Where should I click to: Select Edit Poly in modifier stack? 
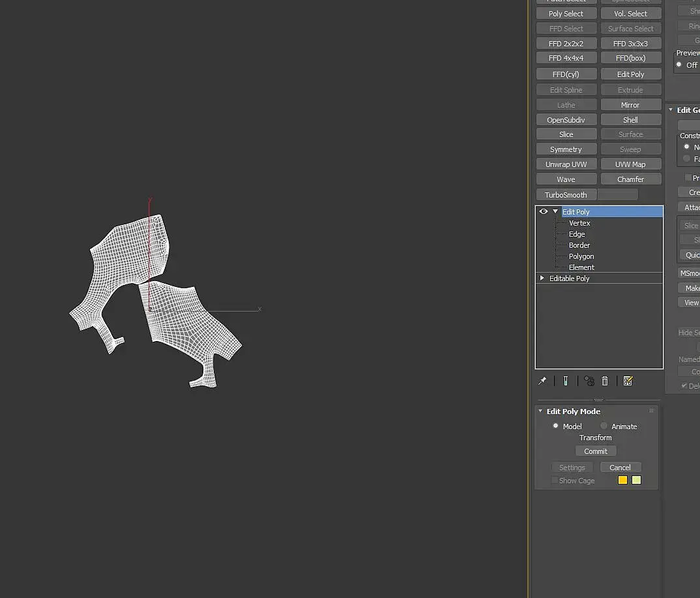coord(612,212)
